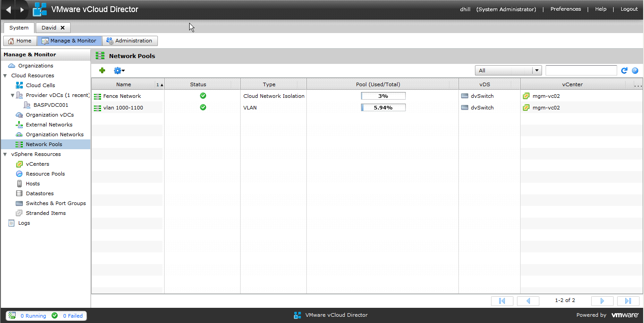This screenshot has height=323, width=644.
Task: Click the Switches & Port Groups icon
Action: coord(19,203)
